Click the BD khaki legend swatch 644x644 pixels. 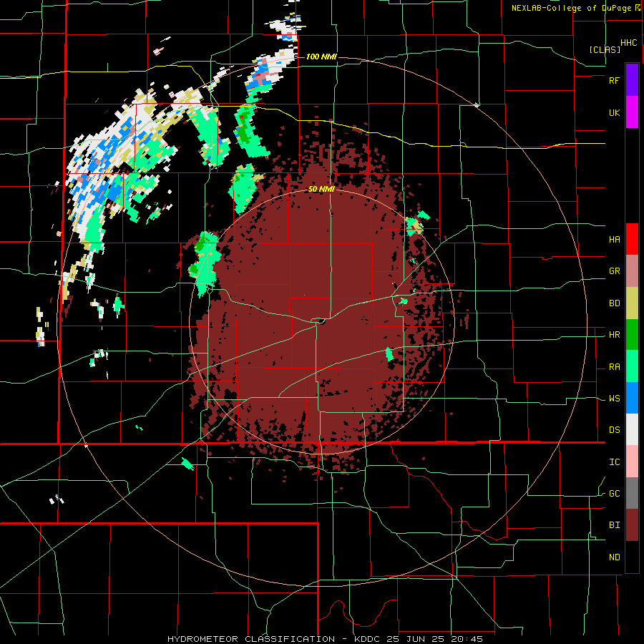(632, 303)
